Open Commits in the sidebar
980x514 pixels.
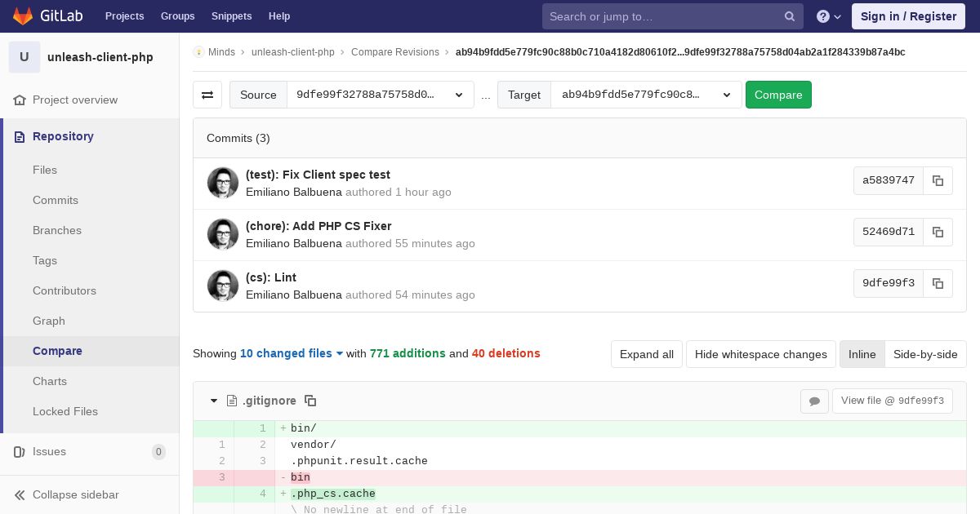pyautogui.click(x=56, y=200)
